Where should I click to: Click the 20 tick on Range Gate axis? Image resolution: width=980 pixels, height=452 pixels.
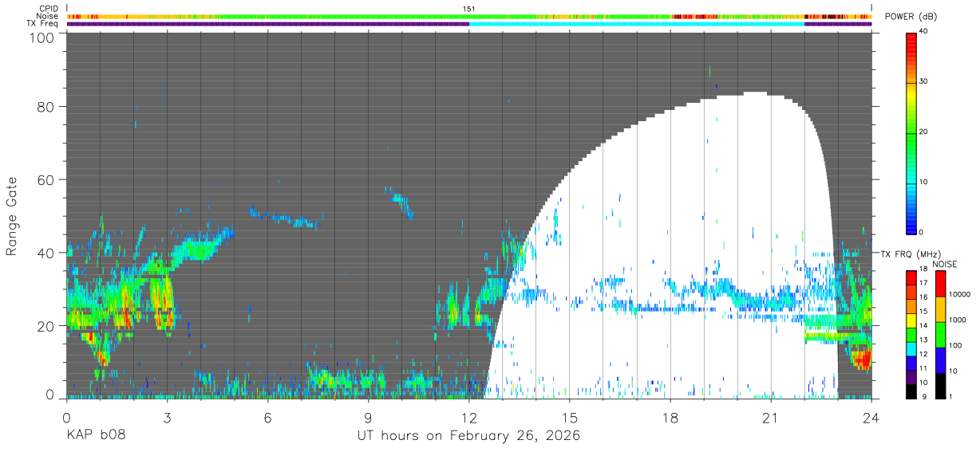coord(47,326)
